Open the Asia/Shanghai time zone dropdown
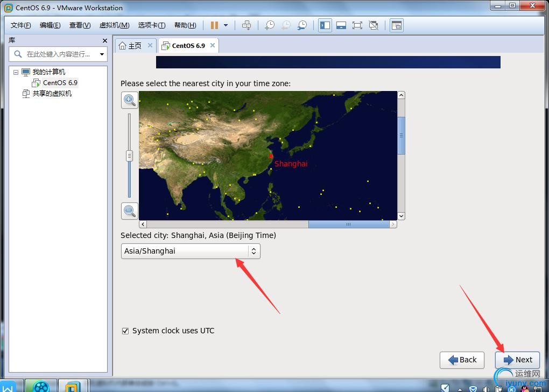Image resolution: width=549 pixels, height=392 pixels. click(191, 251)
